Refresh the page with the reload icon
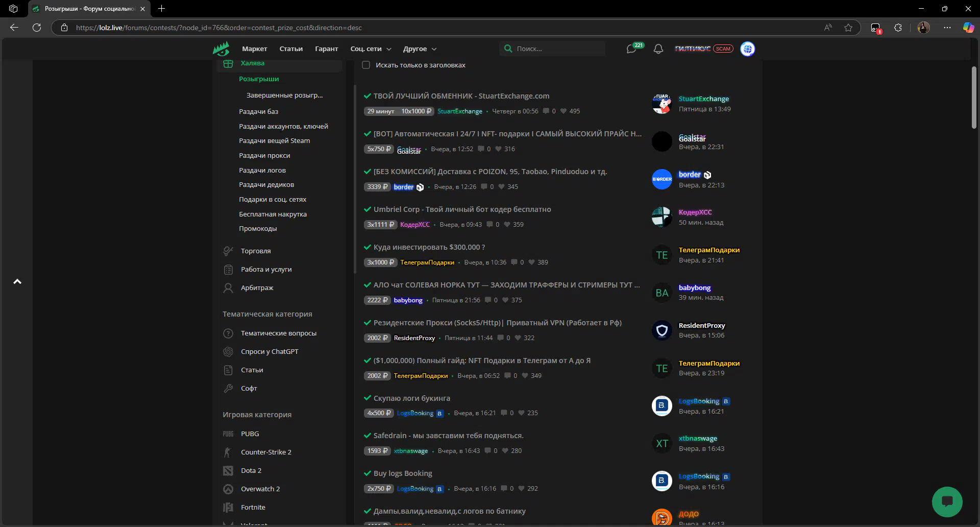This screenshot has width=980, height=527. pyautogui.click(x=37, y=28)
